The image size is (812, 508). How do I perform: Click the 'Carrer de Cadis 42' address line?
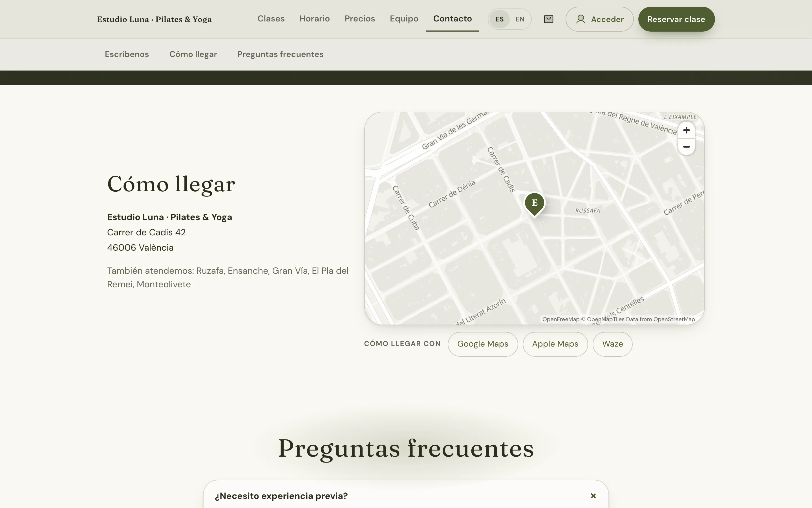point(146,233)
